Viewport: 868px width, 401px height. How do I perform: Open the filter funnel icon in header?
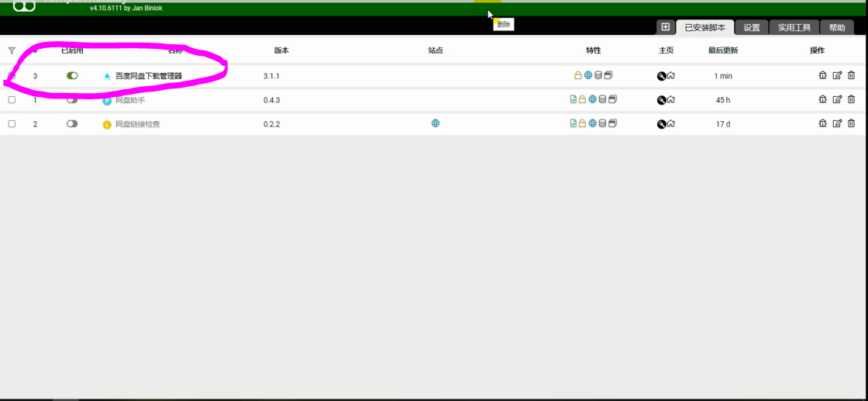[x=12, y=50]
